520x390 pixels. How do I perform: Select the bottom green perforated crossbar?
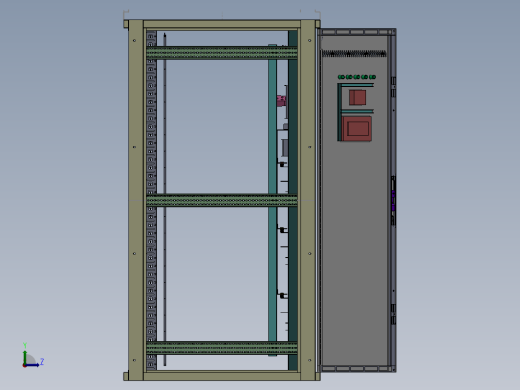pos(222,348)
